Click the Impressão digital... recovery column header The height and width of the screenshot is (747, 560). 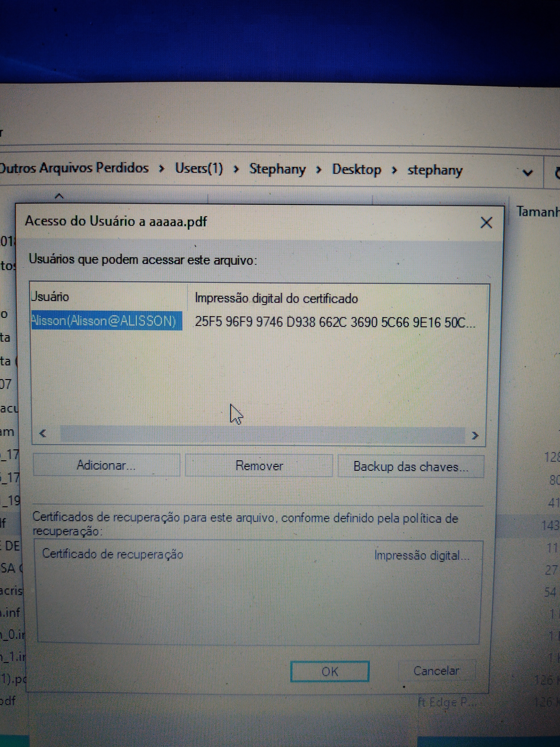click(x=422, y=555)
